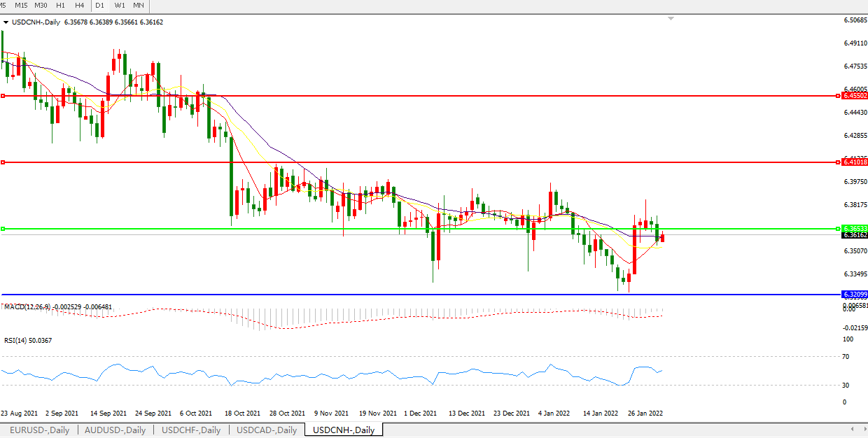Screen dimensions: 868x438
Task: Click the AUDUSD-,Daily chart tab
Action: [x=115, y=430]
